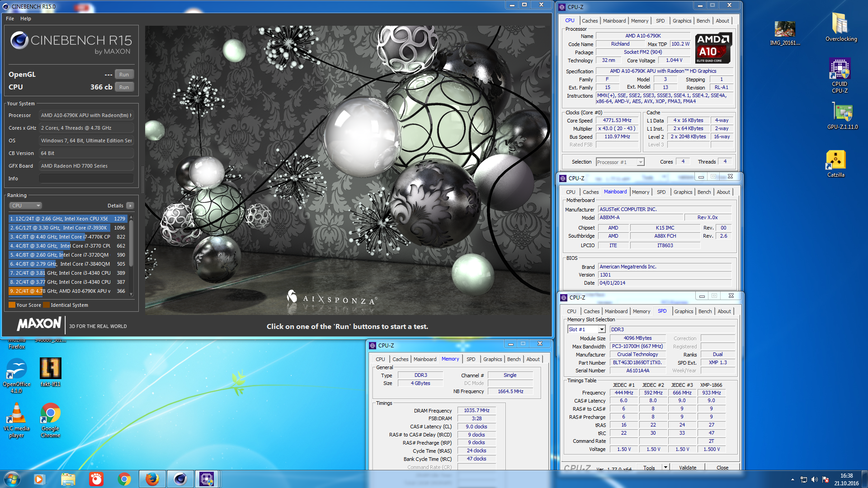Screen dimensions: 868x488
Task: Click the DRAM Frequency value 1035.7 MHz
Action: [x=476, y=411]
